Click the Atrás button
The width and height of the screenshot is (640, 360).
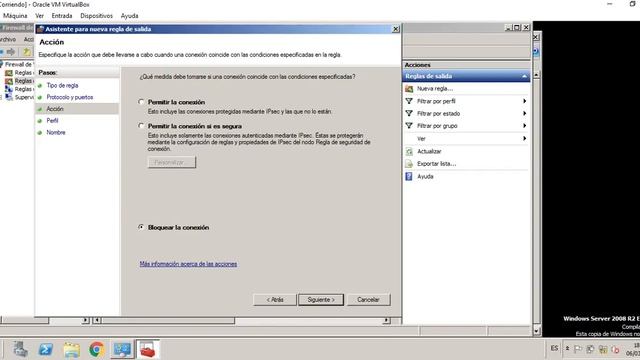tap(275, 300)
